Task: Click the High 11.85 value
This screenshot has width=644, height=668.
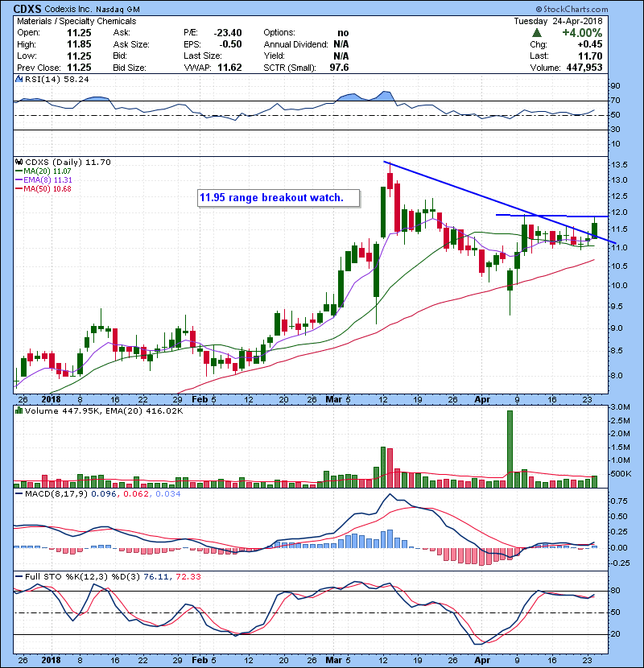Action: 79,44
